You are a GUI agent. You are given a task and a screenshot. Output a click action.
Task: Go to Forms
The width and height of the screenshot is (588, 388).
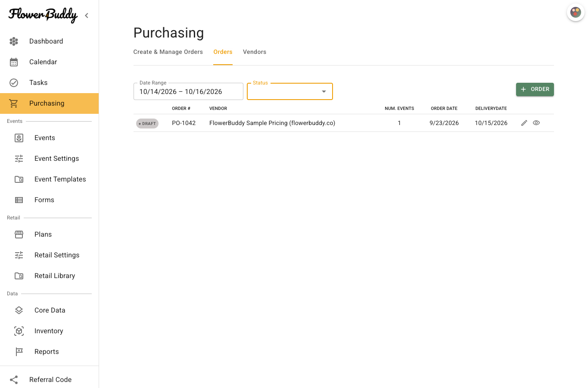click(49, 200)
